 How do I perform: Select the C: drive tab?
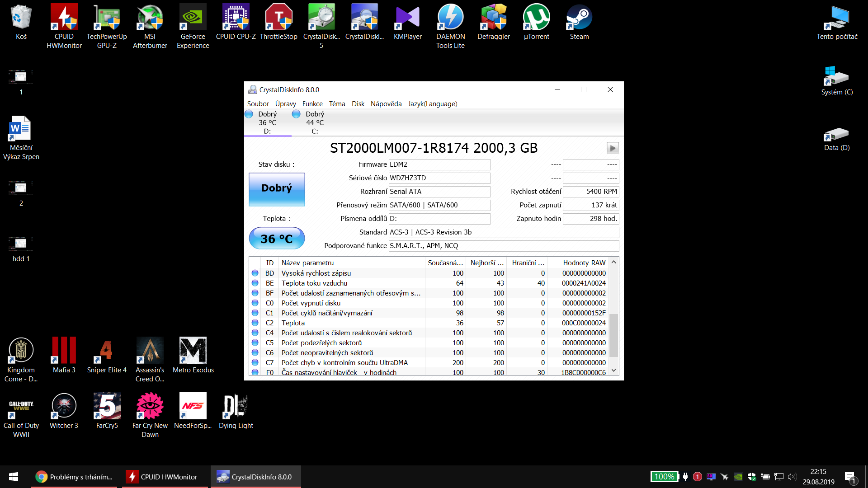tap(309, 122)
